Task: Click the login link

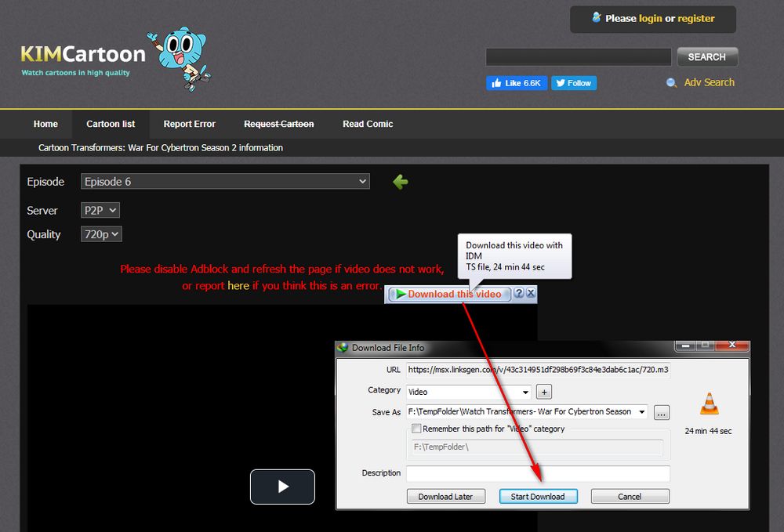Action: (x=651, y=19)
